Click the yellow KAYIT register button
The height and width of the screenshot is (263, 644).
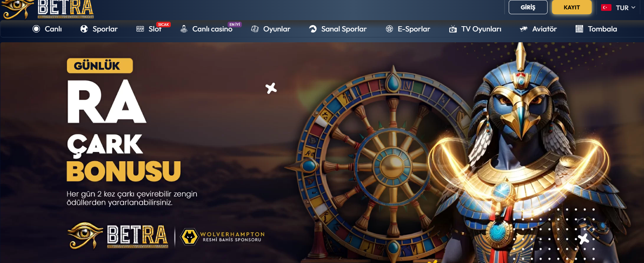[x=572, y=7]
